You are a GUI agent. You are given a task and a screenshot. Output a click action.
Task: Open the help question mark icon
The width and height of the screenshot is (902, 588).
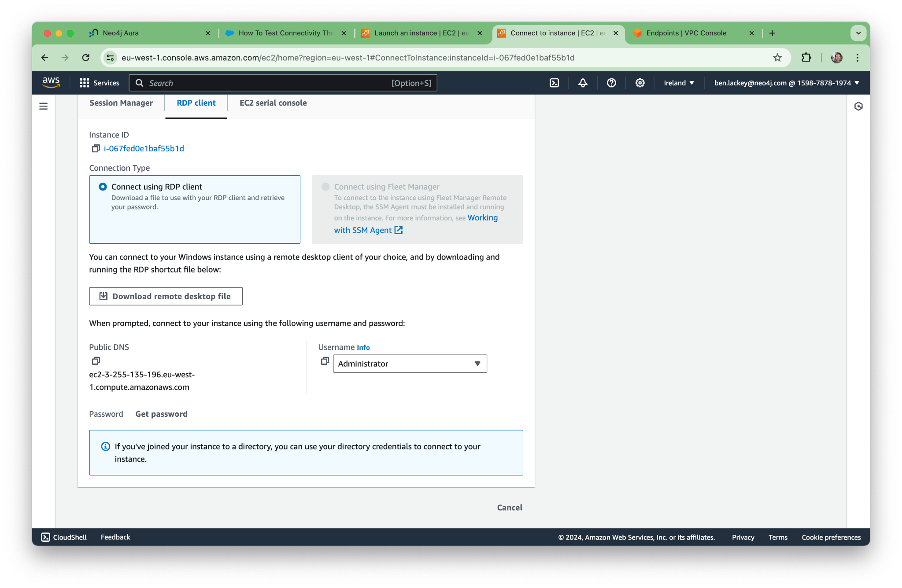(611, 83)
